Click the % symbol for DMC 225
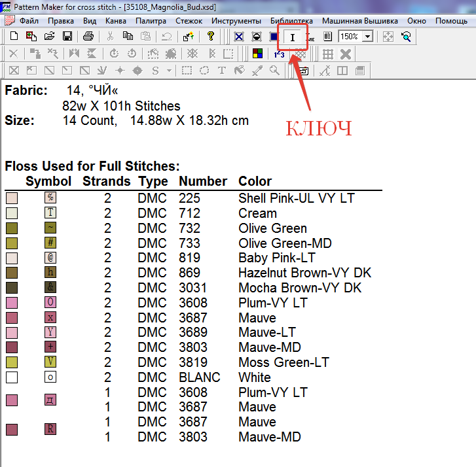The width and height of the screenshot is (476, 467). tap(50, 198)
